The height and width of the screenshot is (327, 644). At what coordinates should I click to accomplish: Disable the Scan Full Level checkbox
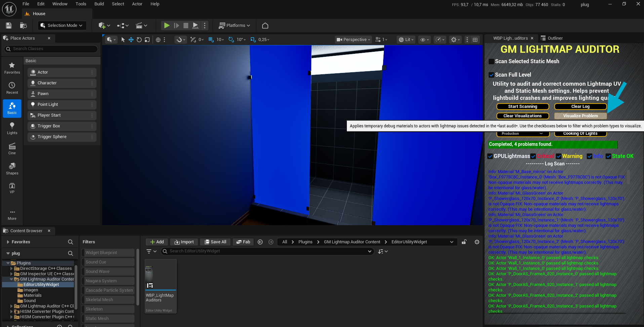tap(491, 75)
